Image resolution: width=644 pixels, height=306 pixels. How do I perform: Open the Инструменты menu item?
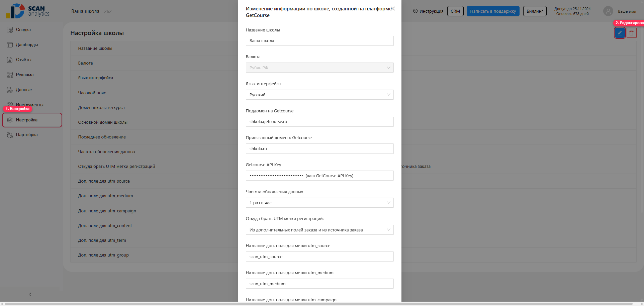click(x=29, y=105)
